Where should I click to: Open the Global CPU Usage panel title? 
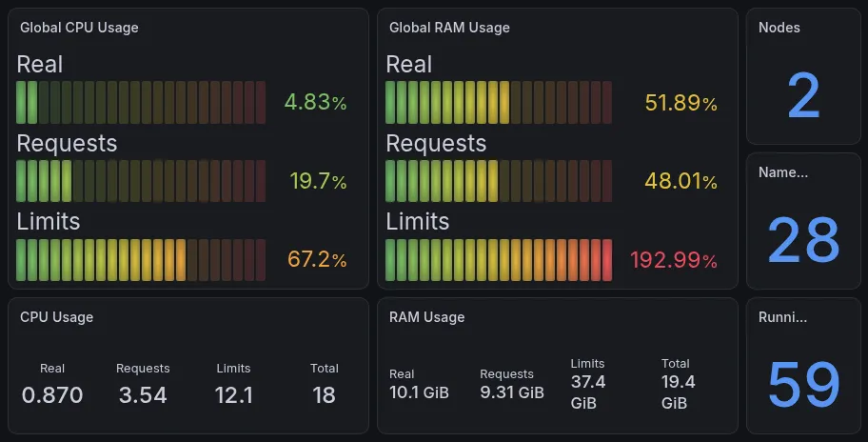point(79,28)
